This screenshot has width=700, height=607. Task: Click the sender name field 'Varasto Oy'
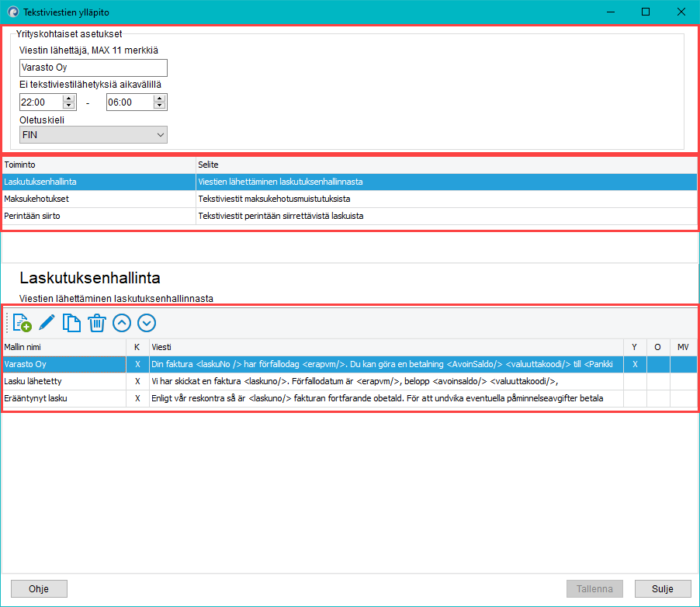pos(93,68)
